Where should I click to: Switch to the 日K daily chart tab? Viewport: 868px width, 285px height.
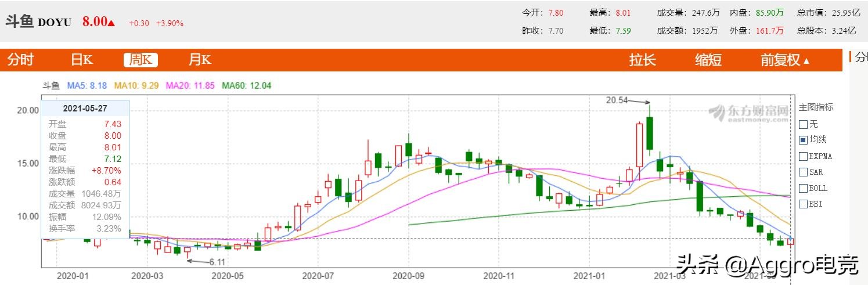[x=82, y=60]
